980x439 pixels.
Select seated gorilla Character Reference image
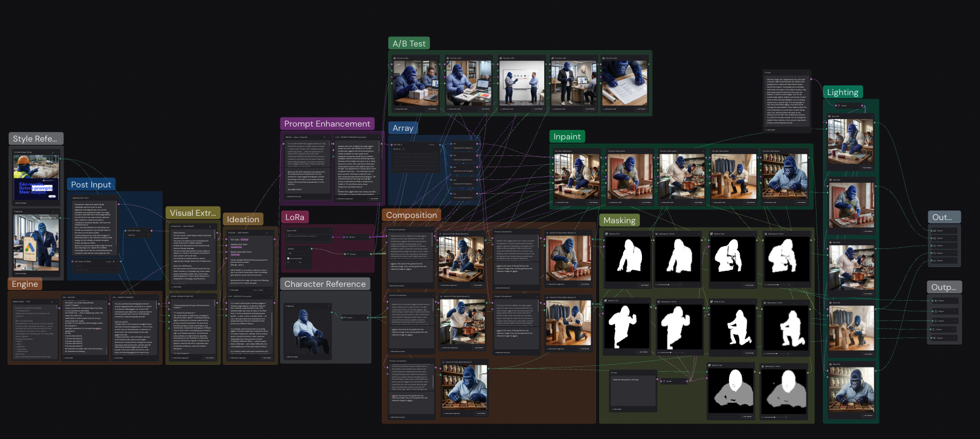307,331
